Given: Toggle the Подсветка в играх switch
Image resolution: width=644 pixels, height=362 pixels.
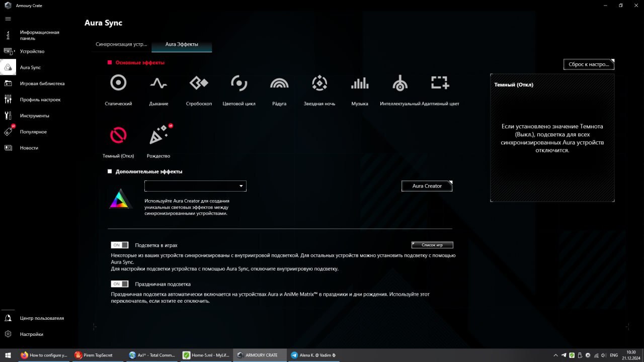Looking at the screenshot, I should [120, 245].
